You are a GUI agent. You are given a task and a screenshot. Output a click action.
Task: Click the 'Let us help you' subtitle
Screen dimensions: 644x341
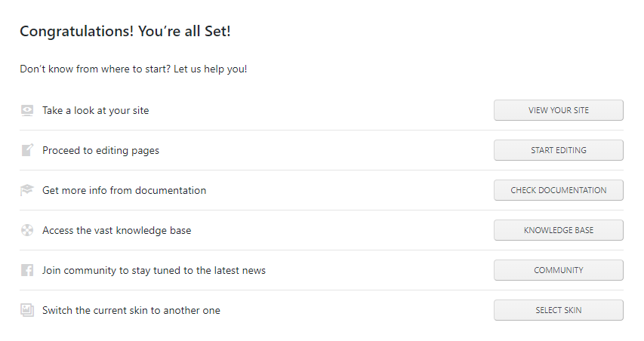tap(134, 69)
